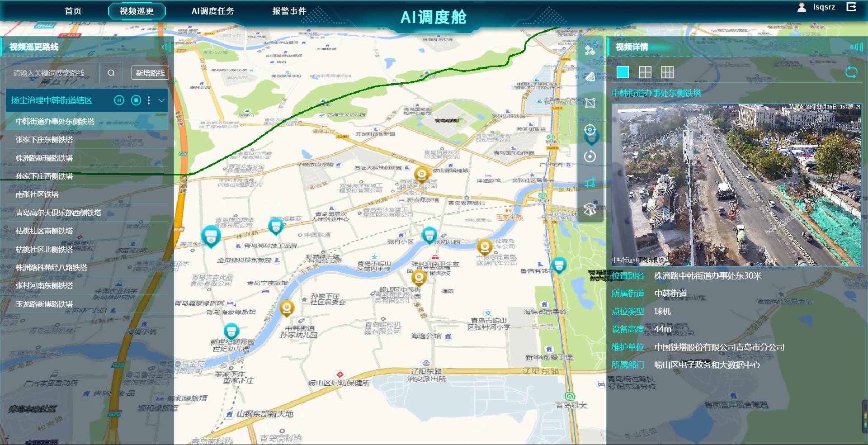Select the ruler measurement tool

(x=590, y=76)
